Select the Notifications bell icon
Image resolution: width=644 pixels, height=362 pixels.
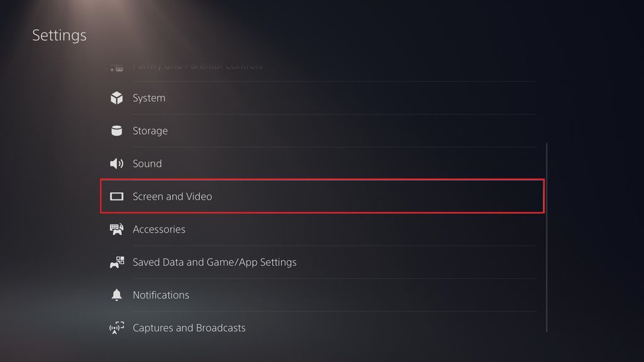117,295
